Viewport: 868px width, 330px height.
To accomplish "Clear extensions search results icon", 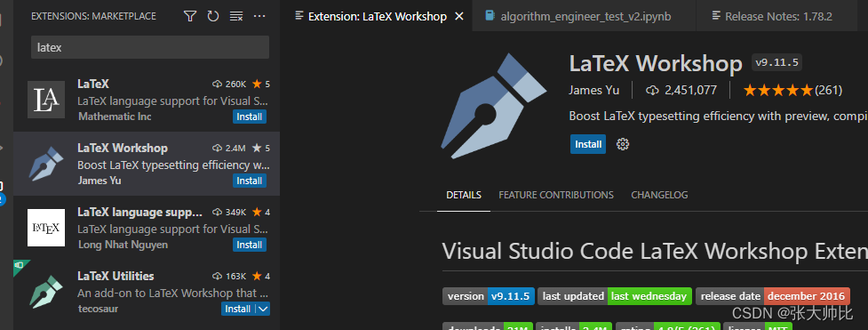I will tap(236, 16).
